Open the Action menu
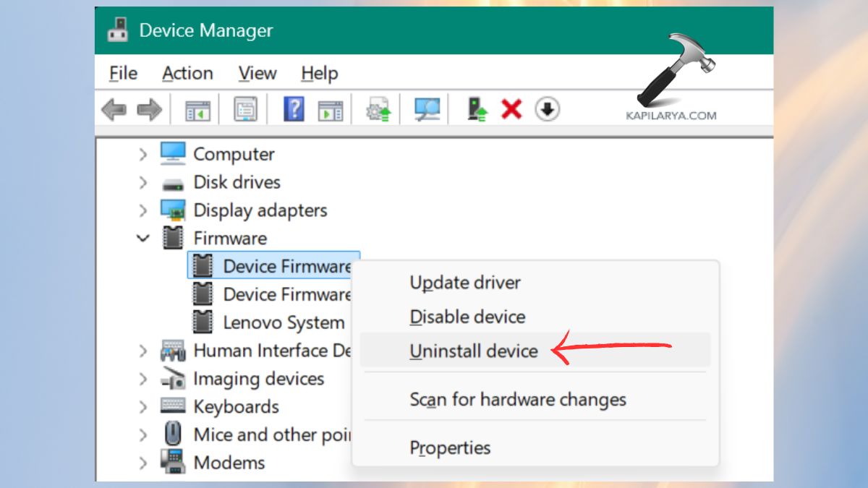868x488 pixels. (187, 73)
